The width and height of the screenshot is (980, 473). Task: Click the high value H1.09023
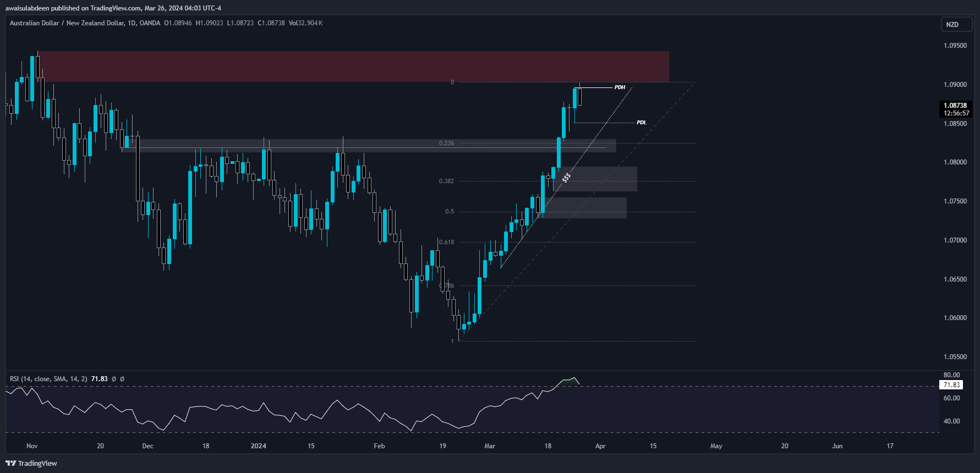pyautogui.click(x=210, y=23)
